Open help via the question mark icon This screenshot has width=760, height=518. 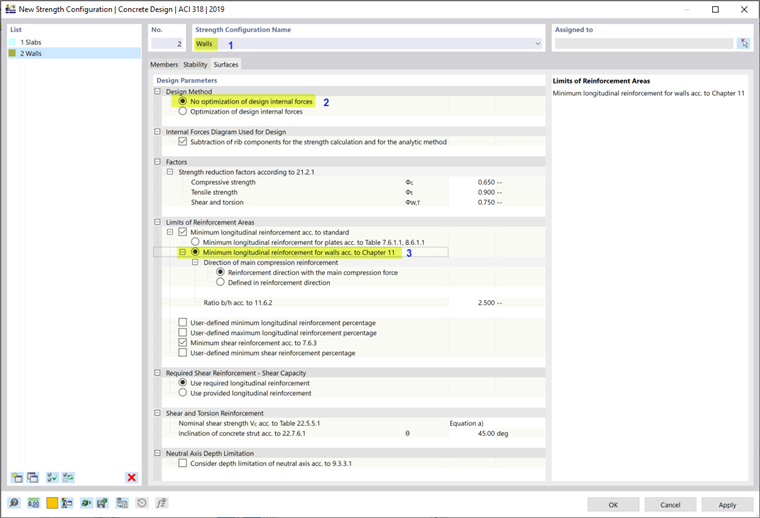pos(14,503)
